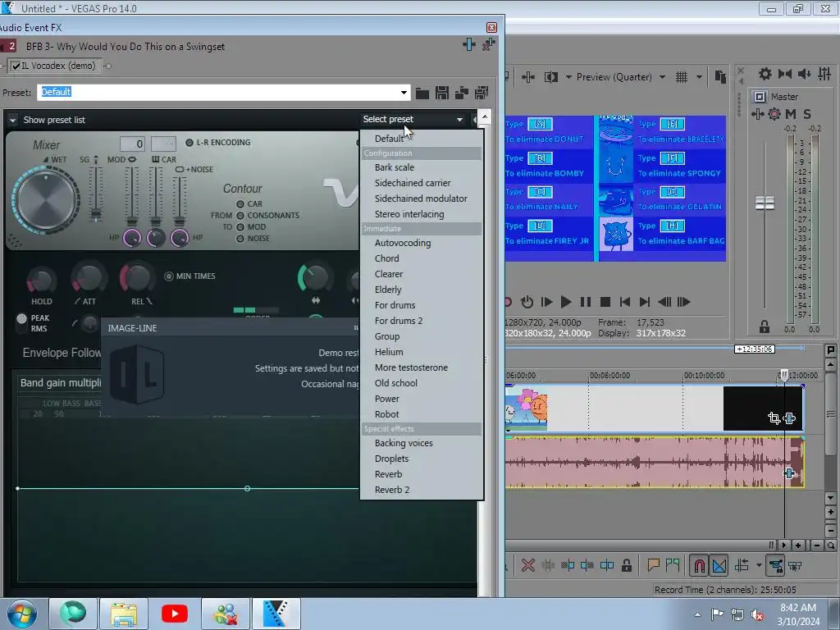The image size is (840, 630).
Task: Open Master bus audio properties gear
Action: pos(765,74)
